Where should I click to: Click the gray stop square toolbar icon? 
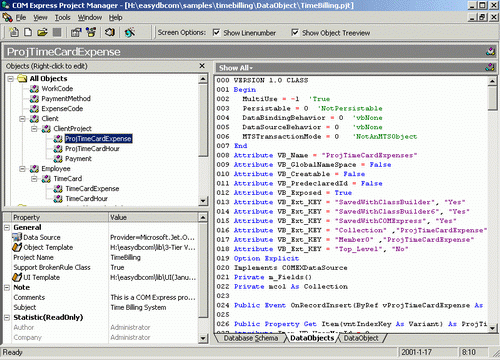(x=57, y=32)
